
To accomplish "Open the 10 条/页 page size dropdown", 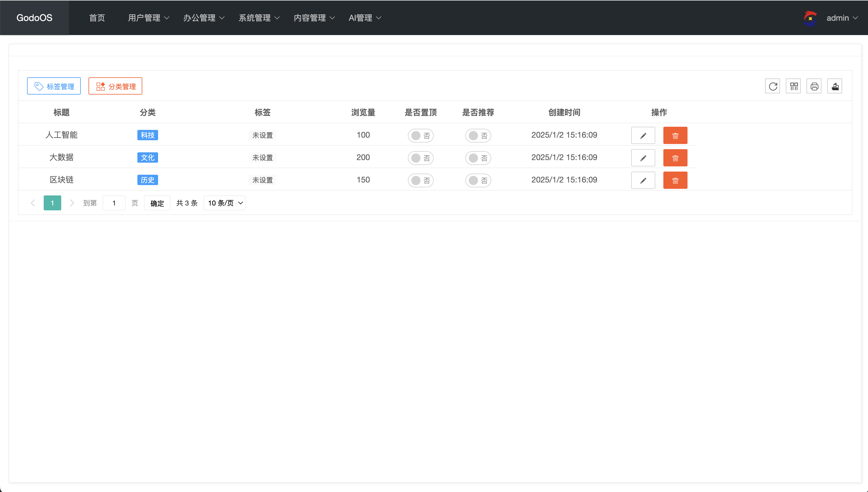I will 224,203.
